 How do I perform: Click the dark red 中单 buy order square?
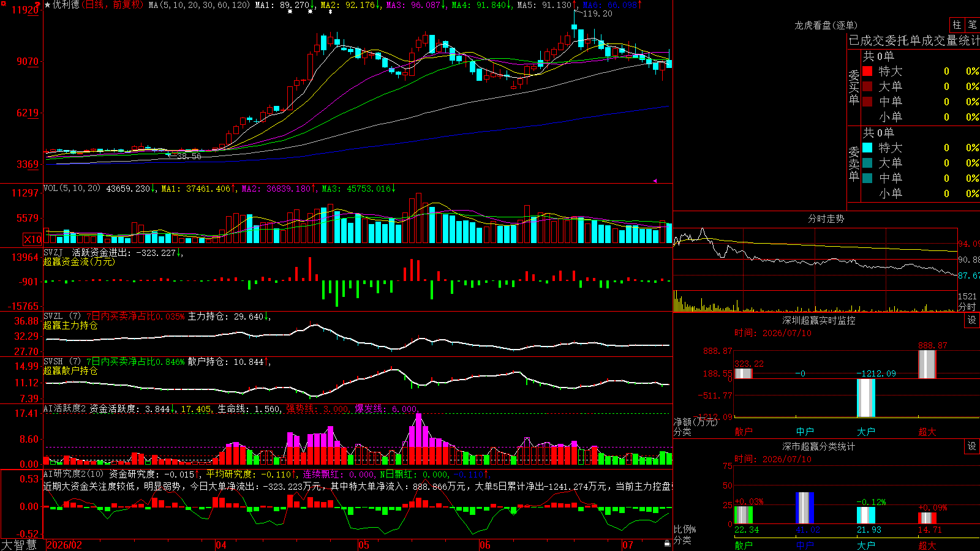(x=867, y=102)
